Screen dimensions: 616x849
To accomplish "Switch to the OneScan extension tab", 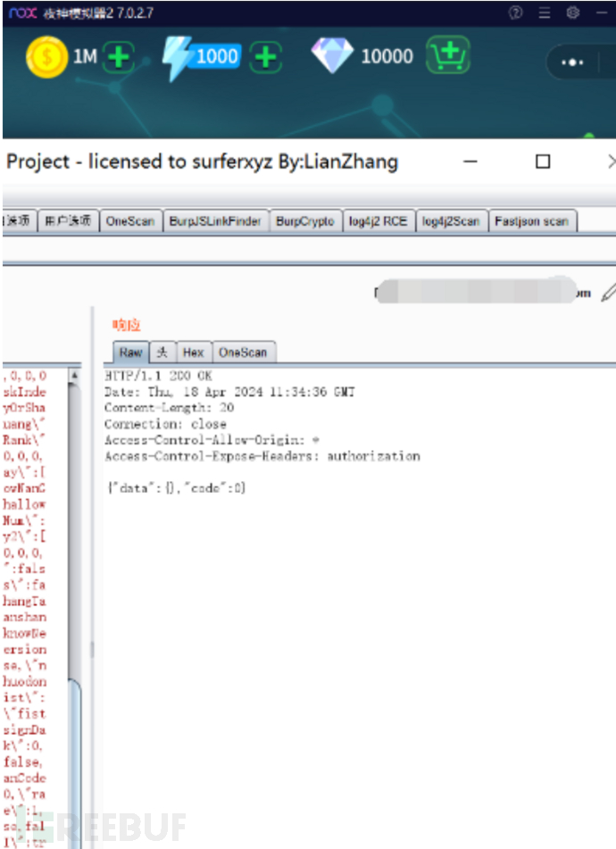I will 130,221.
